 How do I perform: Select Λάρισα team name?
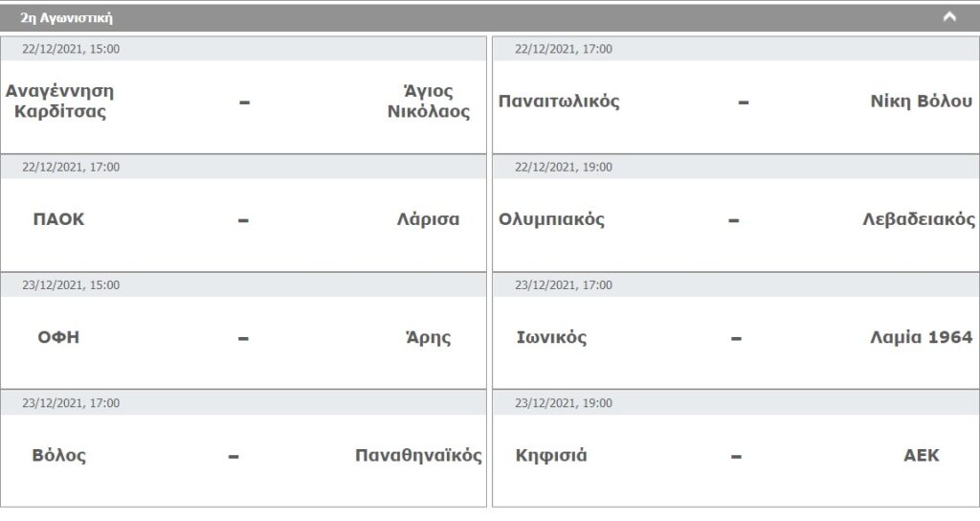(x=428, y=218)
